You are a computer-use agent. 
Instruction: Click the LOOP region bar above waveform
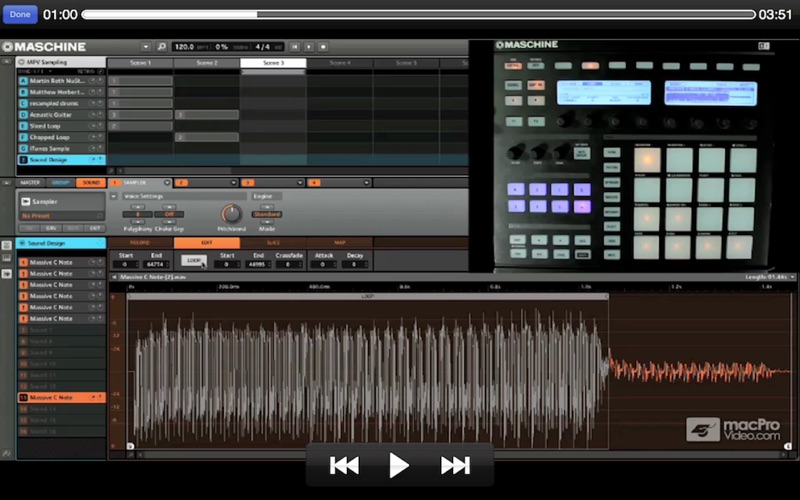[x=368, y=296]
